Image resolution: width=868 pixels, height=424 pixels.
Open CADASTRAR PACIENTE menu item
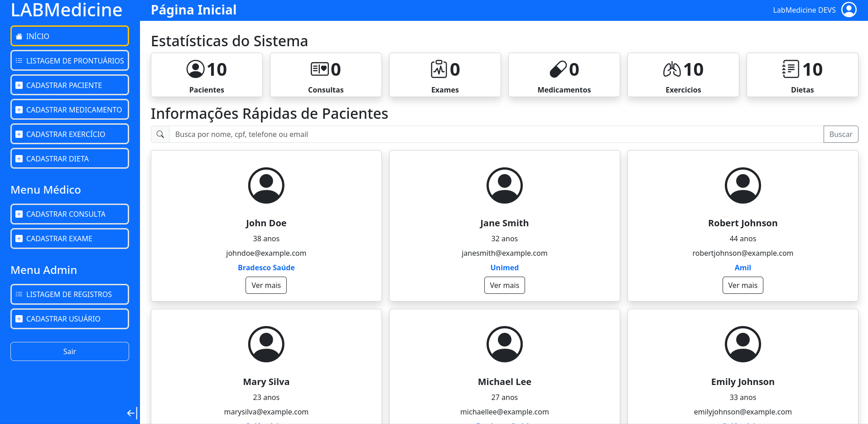click(x=70, y=85)
